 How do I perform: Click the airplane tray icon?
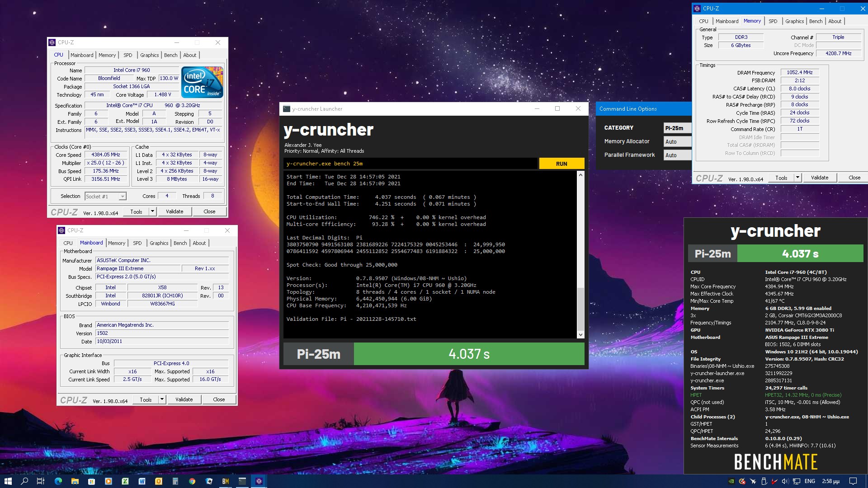pyautogui.click(x=753, y=481)
